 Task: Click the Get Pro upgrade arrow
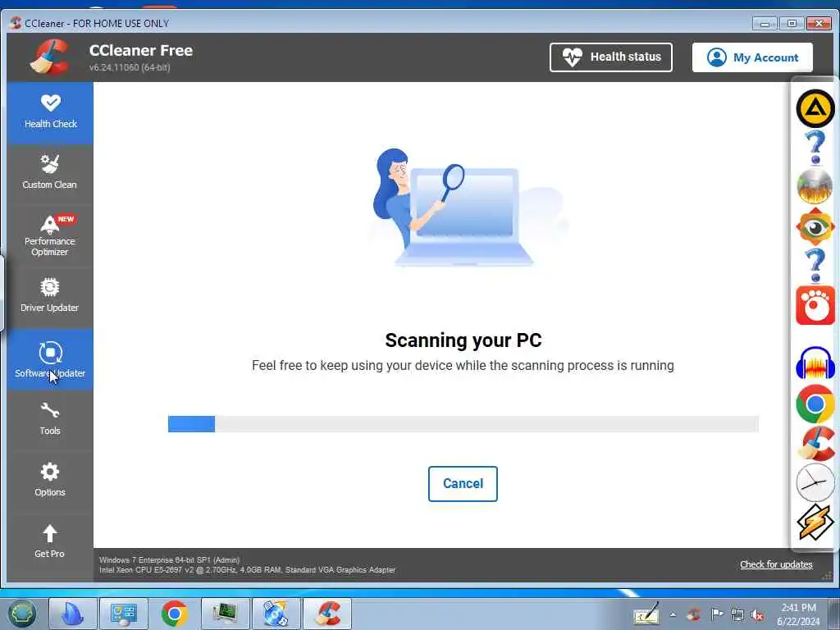[50, 541]
